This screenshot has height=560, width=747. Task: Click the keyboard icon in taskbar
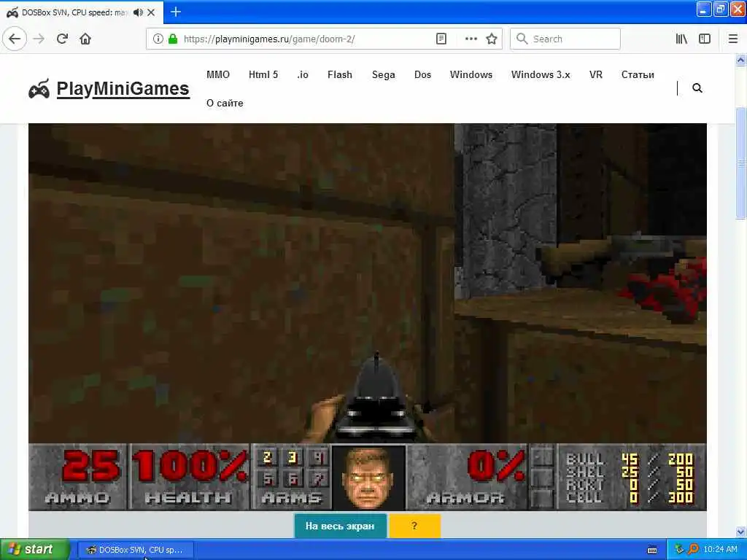(x=652, y=550)
